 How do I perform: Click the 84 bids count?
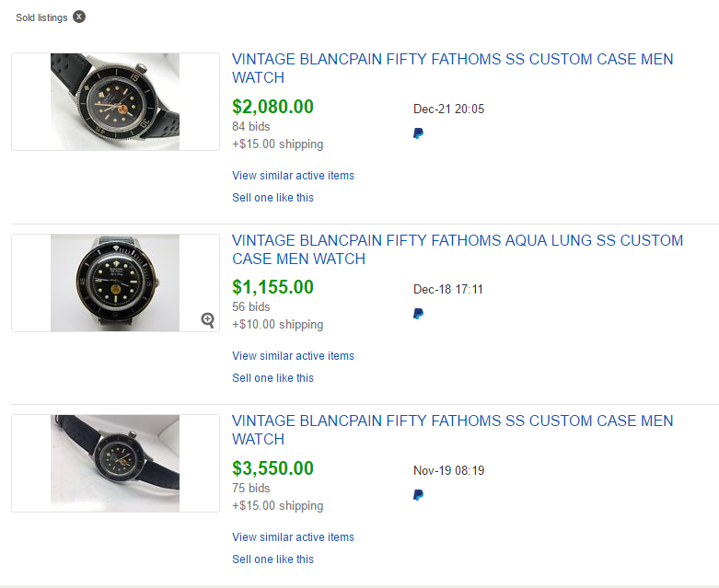251,126
